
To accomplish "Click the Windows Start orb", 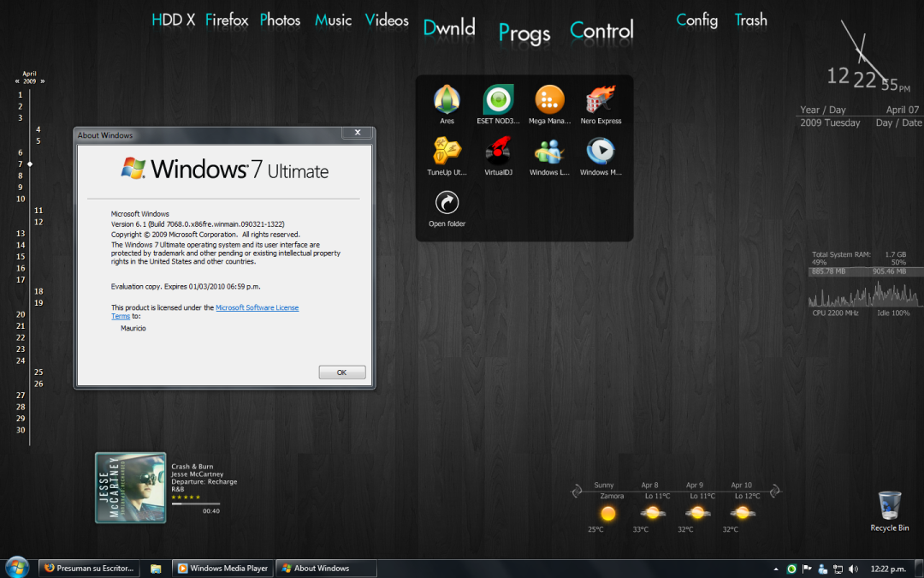I will point(16,568).
